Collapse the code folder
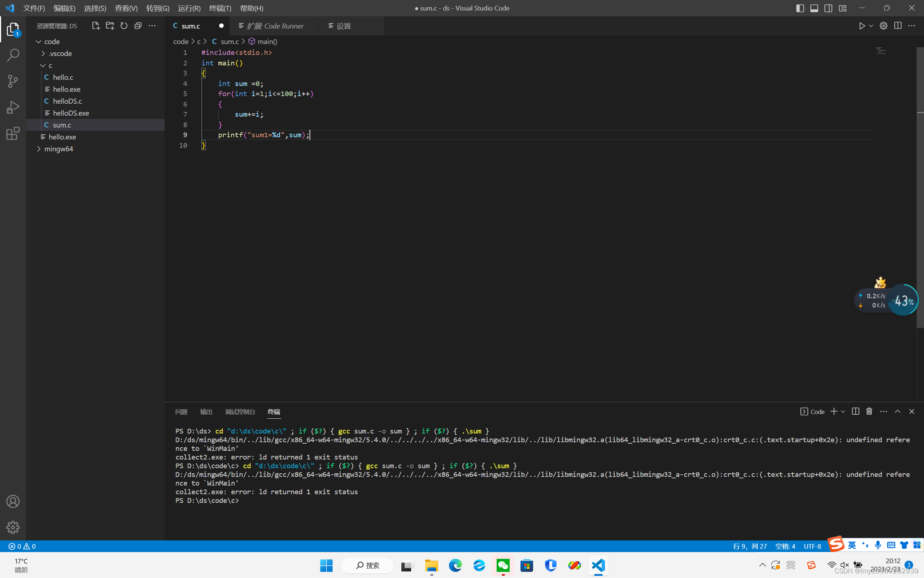 point(95,41)
